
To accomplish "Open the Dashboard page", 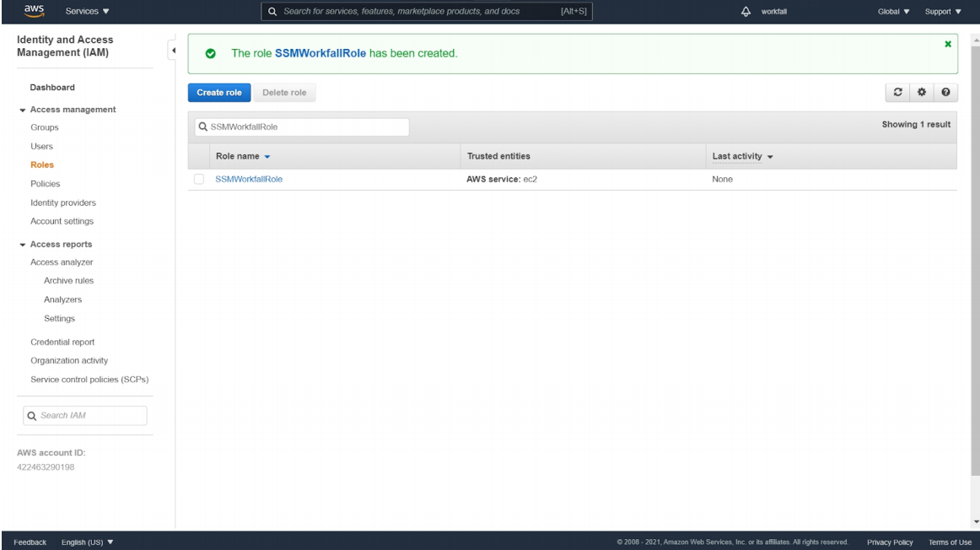I will pos(52,88).
